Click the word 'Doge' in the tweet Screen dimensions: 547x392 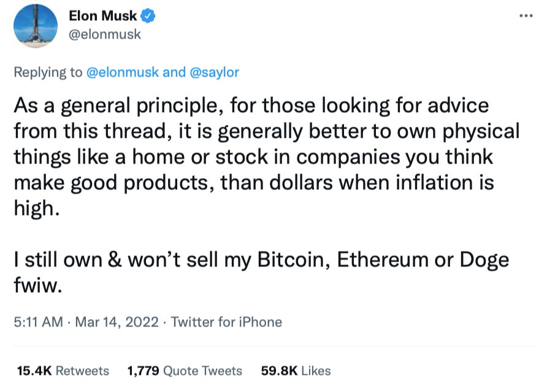(x=485, y=260)
